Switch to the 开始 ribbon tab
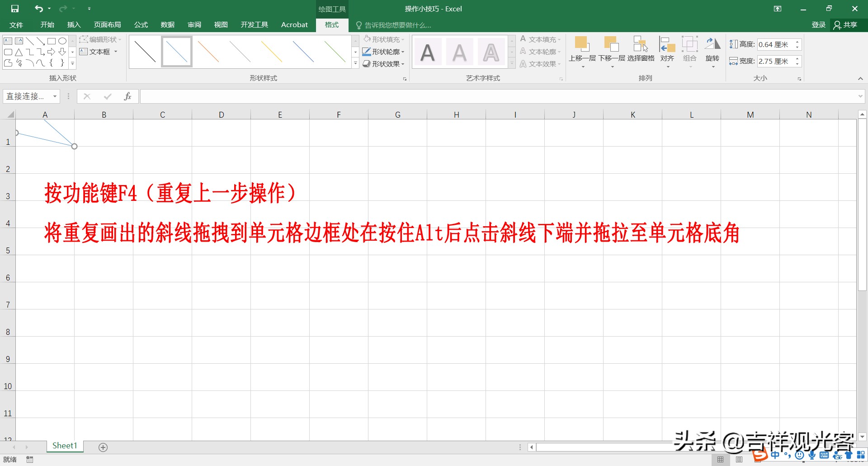Image resolution: width=868 pixels, height=466 pixels. 47,25
